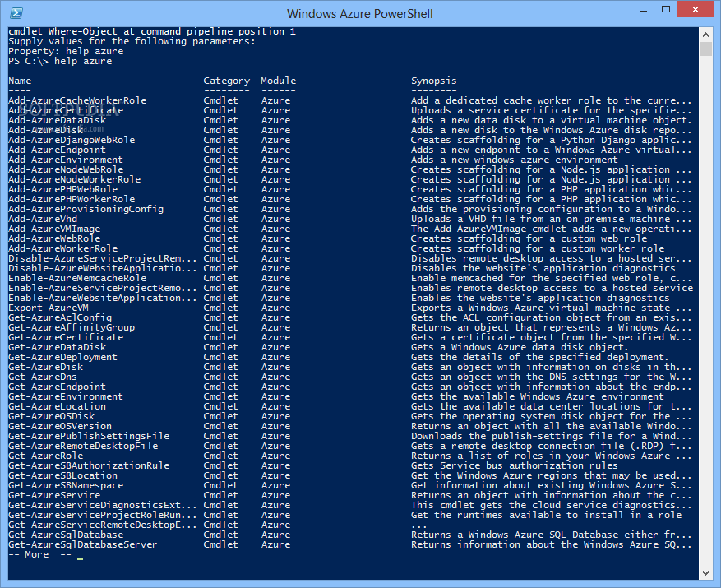
Task: Select the 'Get-AzureLocation' entry
Action: (57, 407)
